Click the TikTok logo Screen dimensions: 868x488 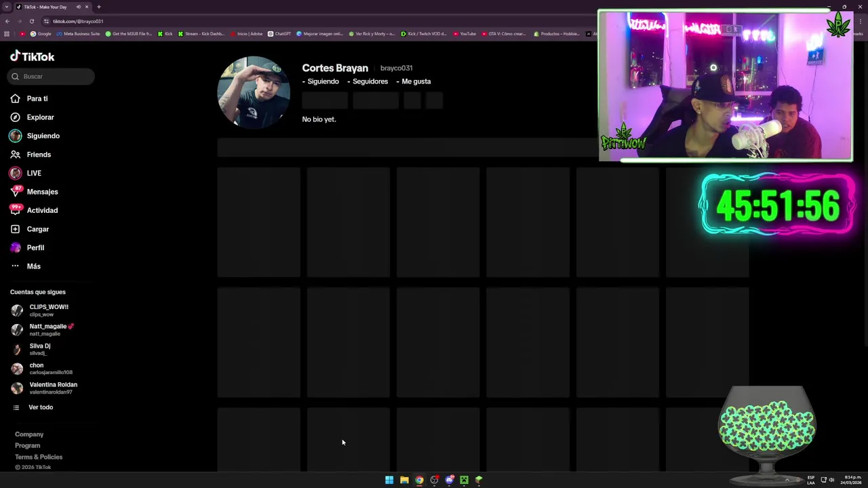tap(32, 57)
